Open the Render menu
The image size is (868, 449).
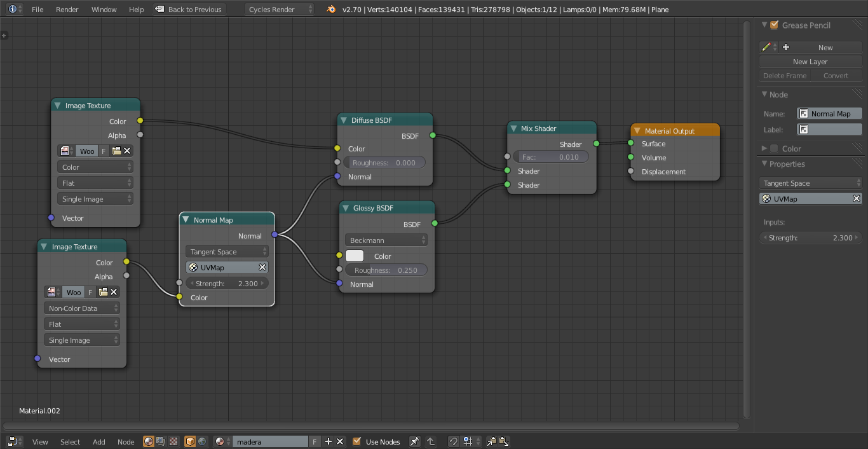click(67, 10)
